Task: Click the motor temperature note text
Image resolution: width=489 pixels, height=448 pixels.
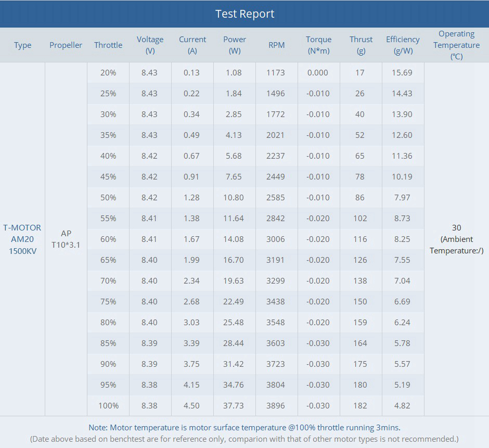Action: point(244,428)
